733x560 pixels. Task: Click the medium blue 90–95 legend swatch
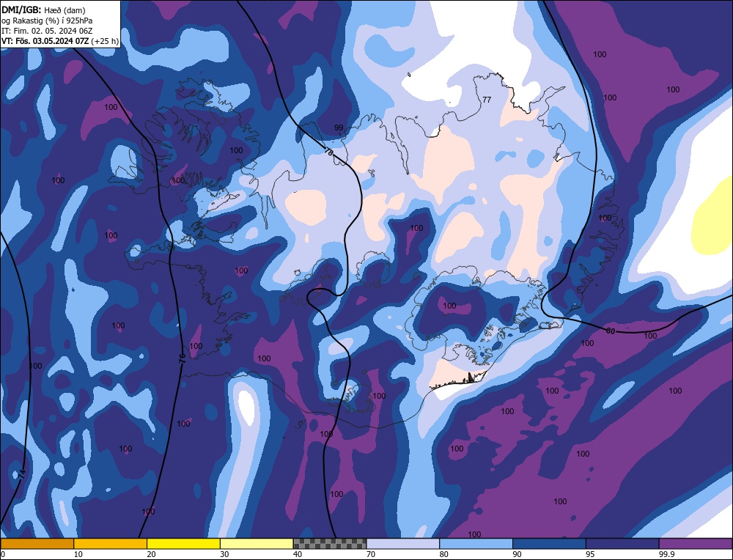[x=549, y=543]
